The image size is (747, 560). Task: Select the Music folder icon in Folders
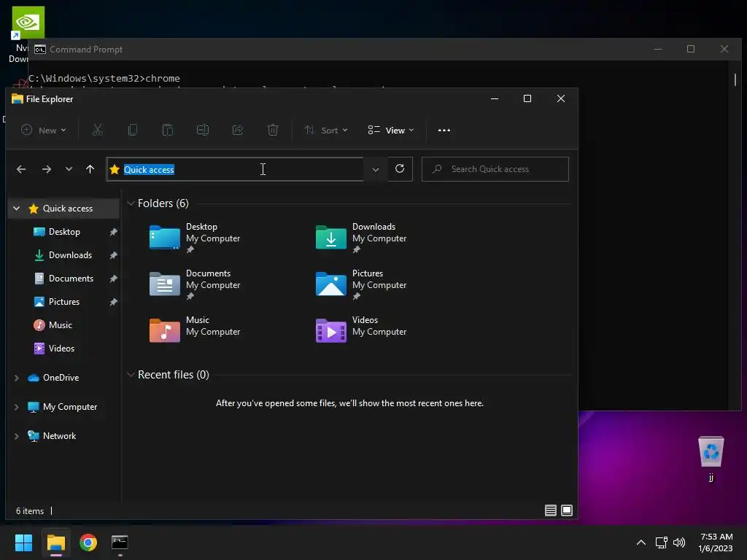pyautogui.click(x=164, y=330)
